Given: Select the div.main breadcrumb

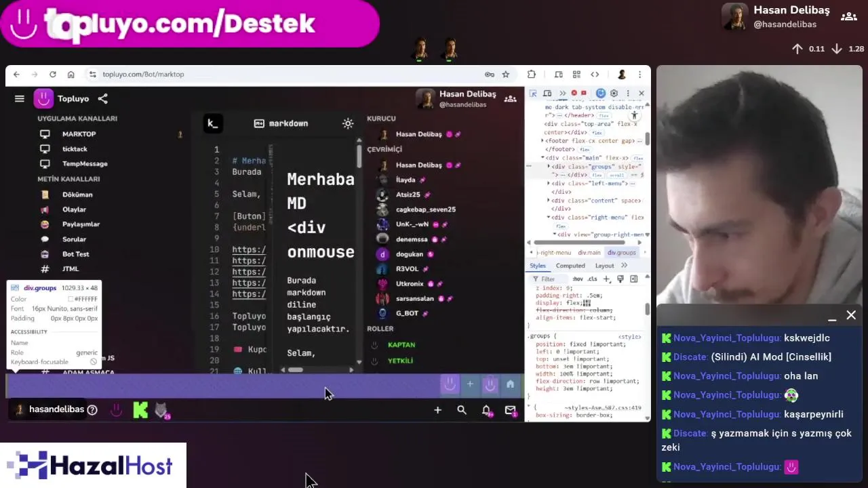Looking at the screenshot, I should coord(589,253).
